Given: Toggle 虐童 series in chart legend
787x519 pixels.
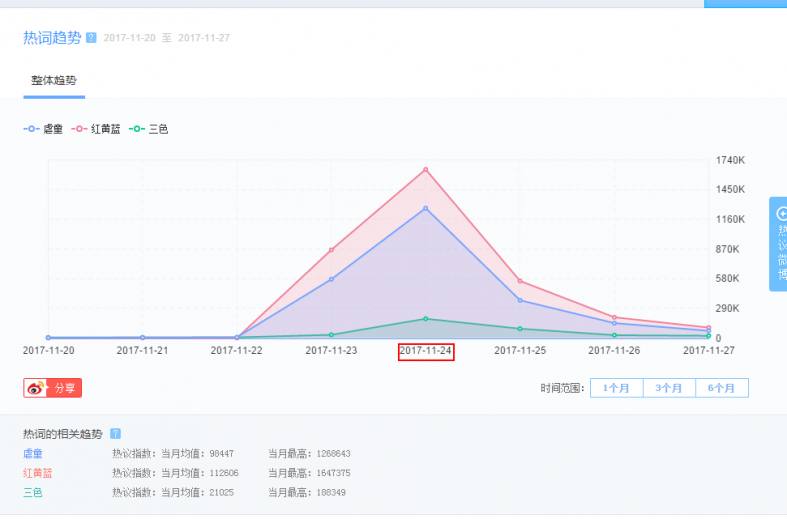Looking at the screenshot, I should pos(43,129).
